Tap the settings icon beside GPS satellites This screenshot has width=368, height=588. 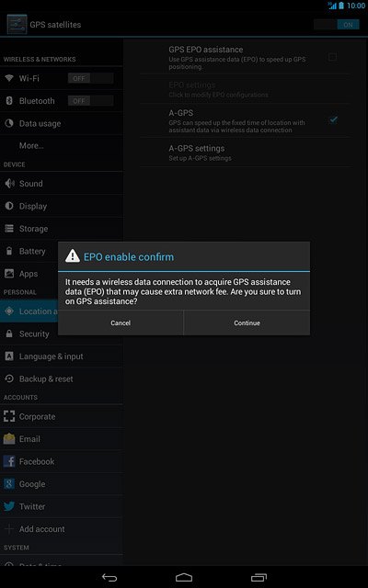[x=17, y=25]
